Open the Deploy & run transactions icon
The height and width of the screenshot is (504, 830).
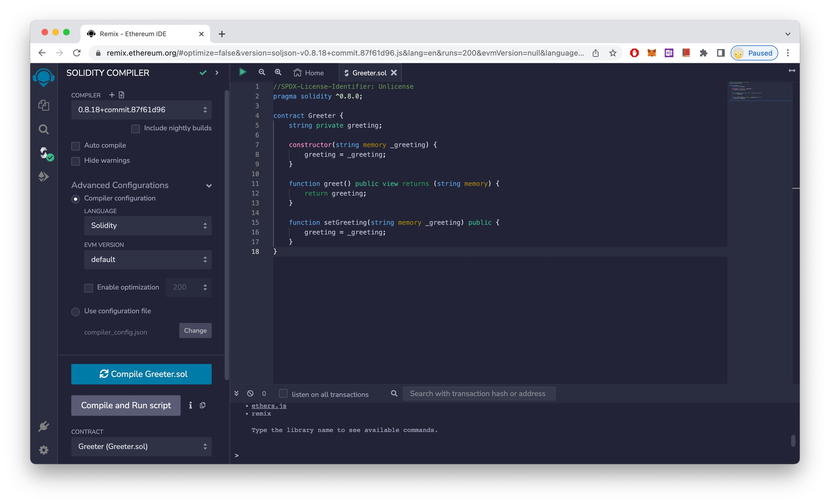click(x=44, y=176)
